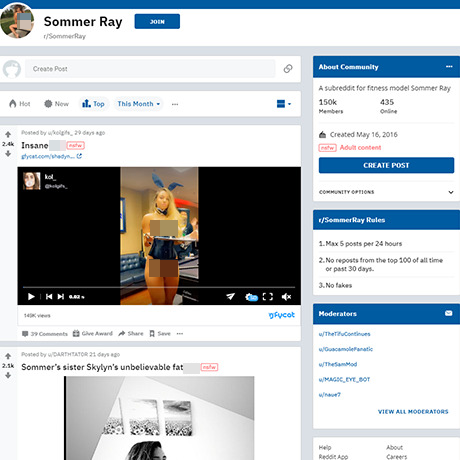This screenshot has width=460, height=460.
Task: Enter fullscreen mode on the video
Action: pyautogui.click(x=268, y=296)
